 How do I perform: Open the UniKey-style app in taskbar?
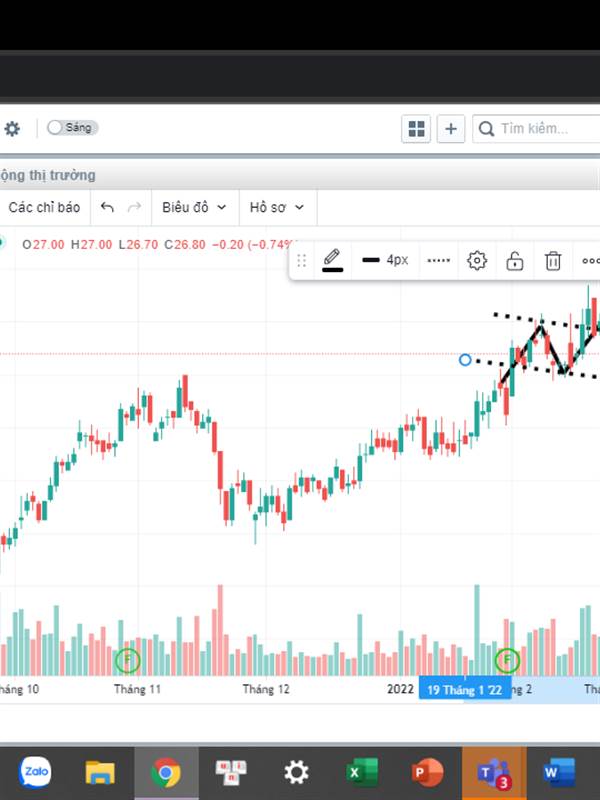click(x=231, y=772)
